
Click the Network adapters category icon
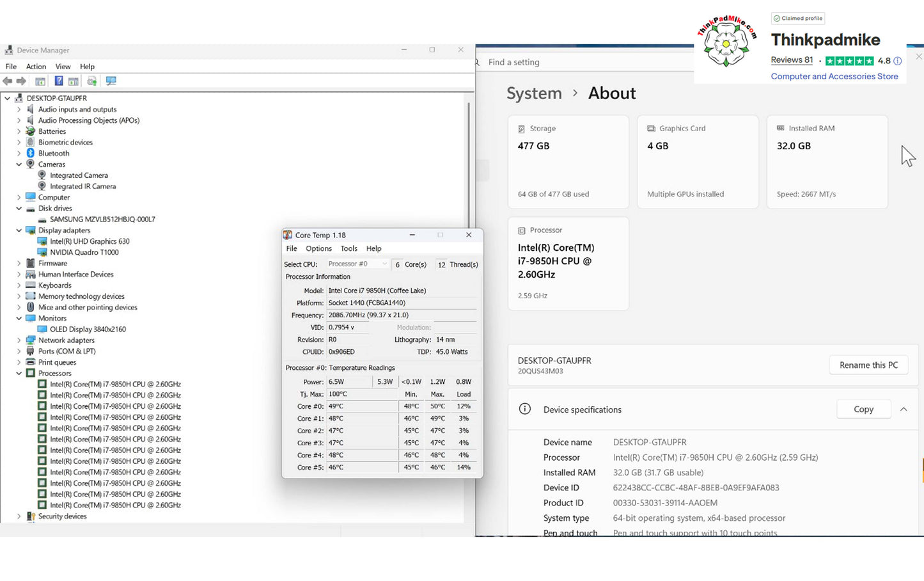click(x=30, y=340)
